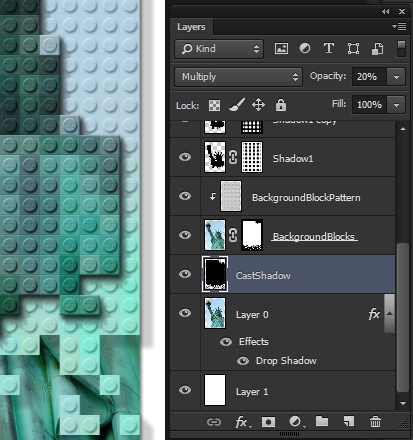Hide the BackgroundBlockPattern layer

[185, 196]
